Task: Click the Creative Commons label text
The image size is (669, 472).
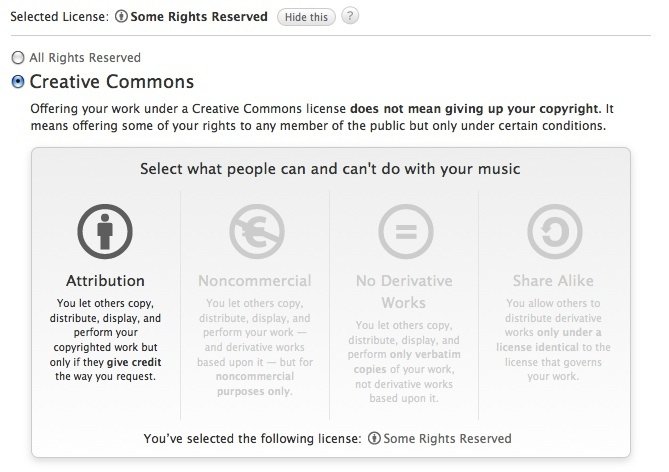Action: (x=112, y=82)
